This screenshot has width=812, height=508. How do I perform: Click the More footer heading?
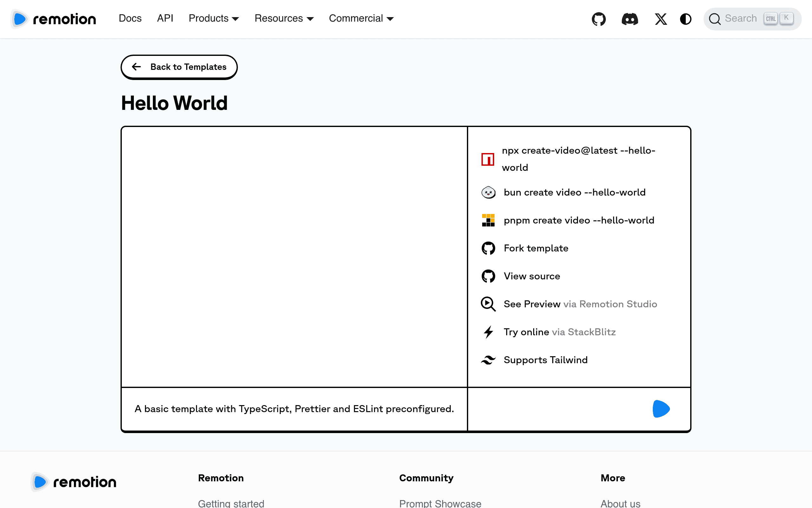pyautogui.click(x=613, y=478)
